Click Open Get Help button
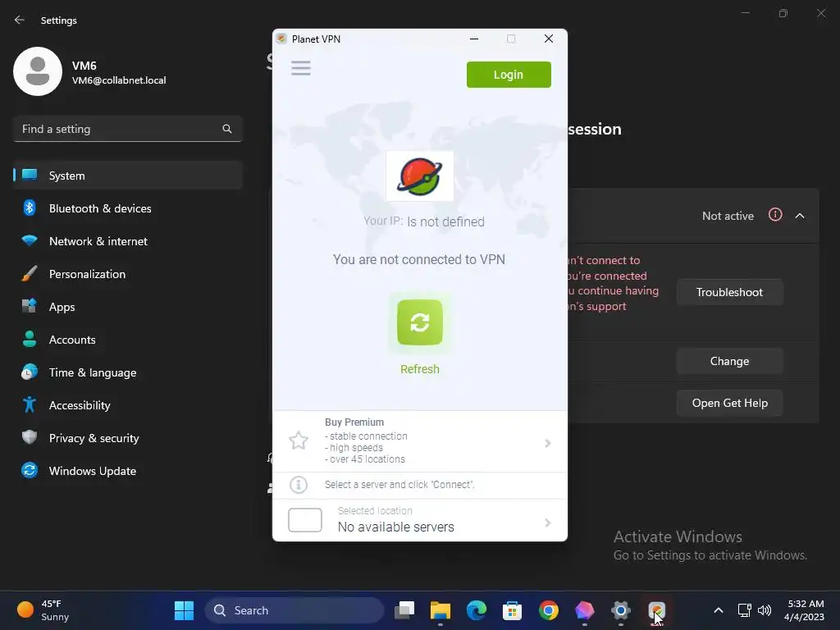 [x=729, y=403]
